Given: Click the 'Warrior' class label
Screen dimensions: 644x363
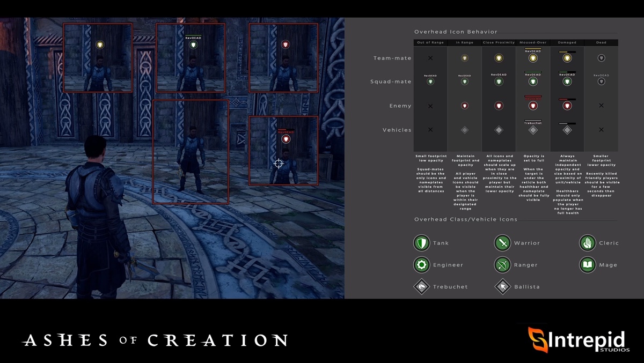Looking at the screenshot, I should [x=527, y=243].
